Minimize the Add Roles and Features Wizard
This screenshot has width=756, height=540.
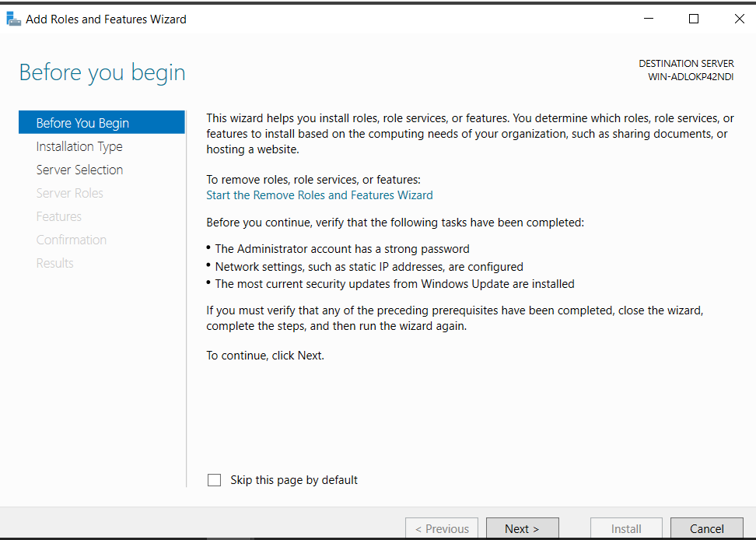[648, 19]
